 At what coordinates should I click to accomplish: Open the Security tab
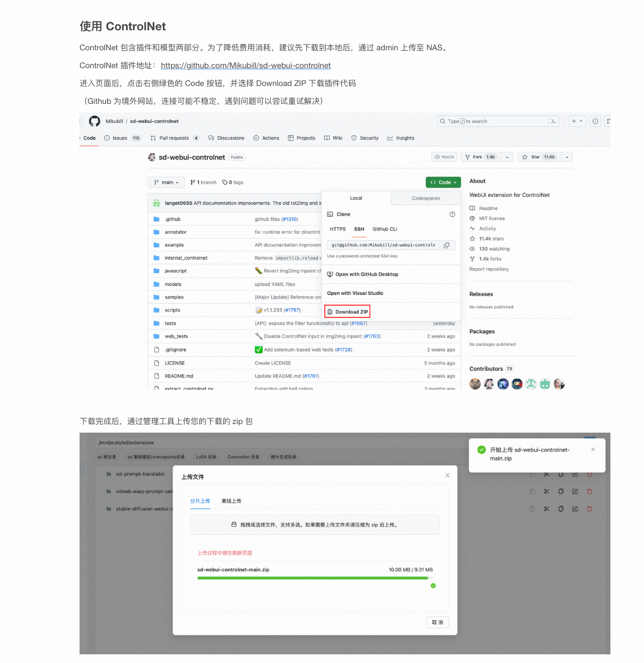(365, 138)
